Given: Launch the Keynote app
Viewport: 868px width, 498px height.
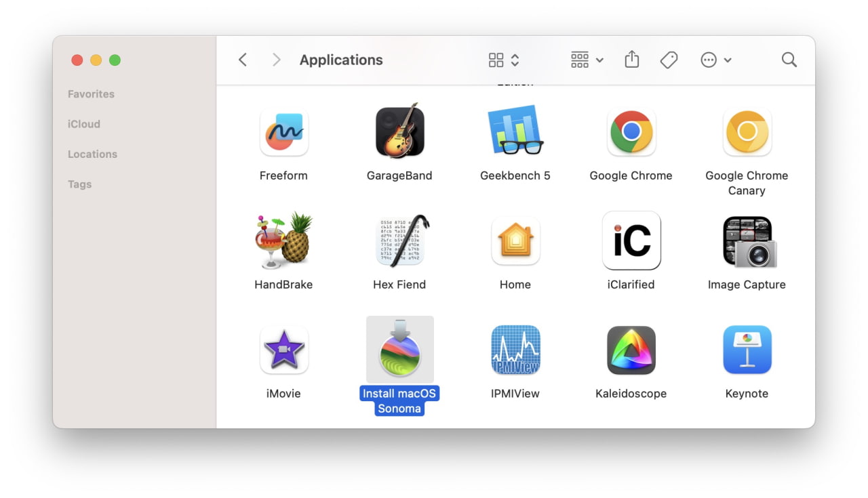Looking at the screenshot, I should click(x=747, y=350).
